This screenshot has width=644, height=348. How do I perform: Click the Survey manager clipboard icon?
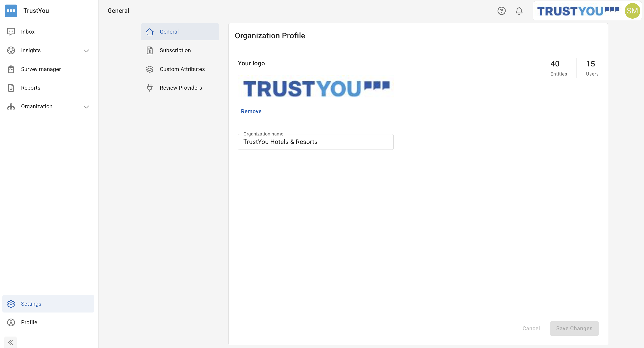coord(11,69)
